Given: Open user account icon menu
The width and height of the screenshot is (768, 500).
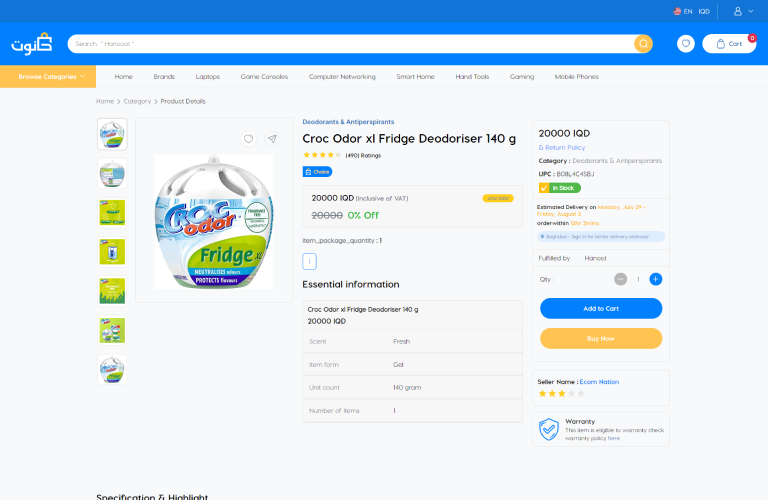Looking at the screenshot, I should (x=738, y=11).
